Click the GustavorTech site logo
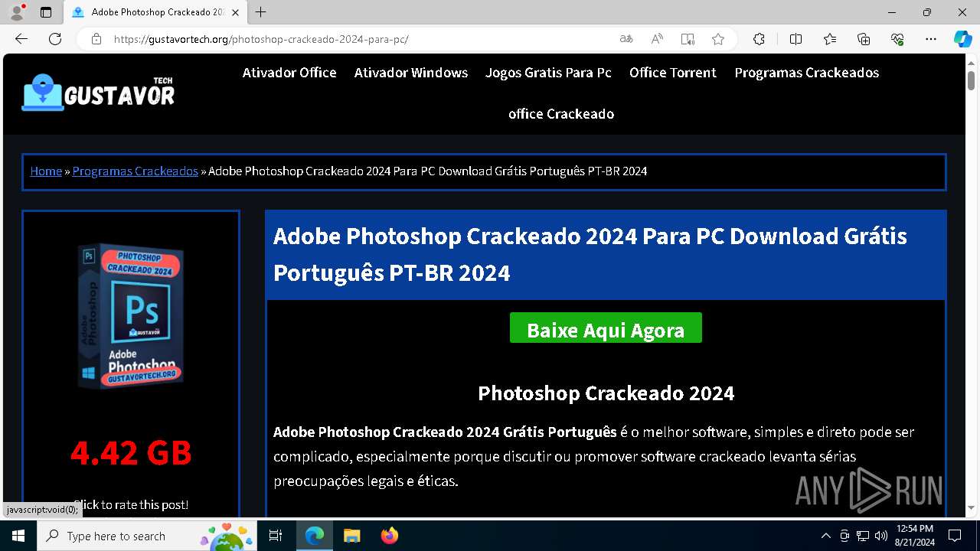 [x=98, y=93]
